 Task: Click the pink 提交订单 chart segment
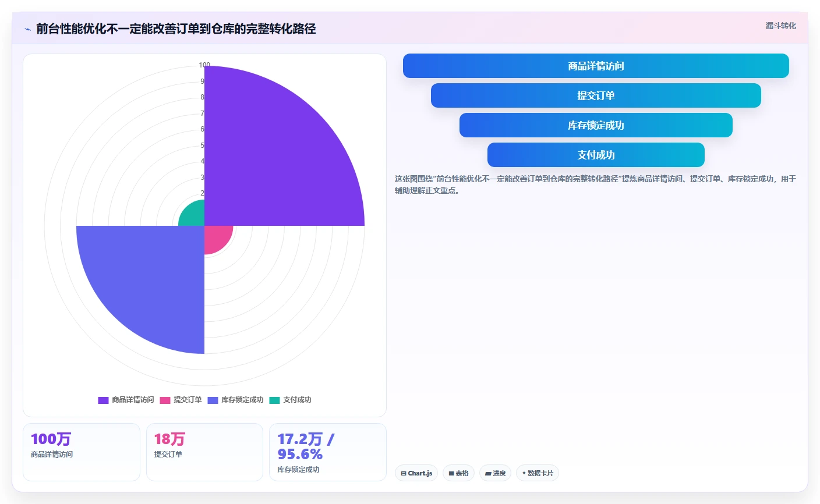click(x=215, y=237)
